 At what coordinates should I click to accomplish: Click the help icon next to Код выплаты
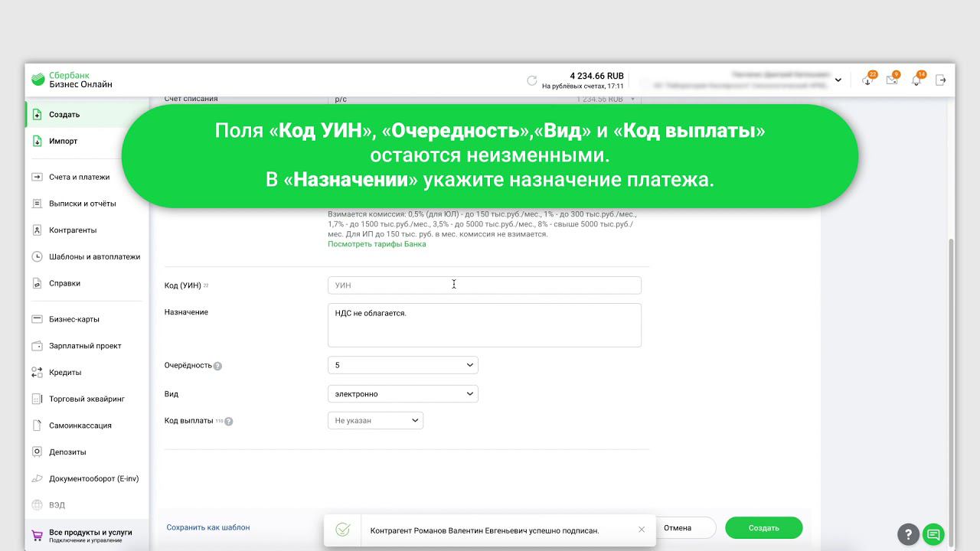point(229,421)
